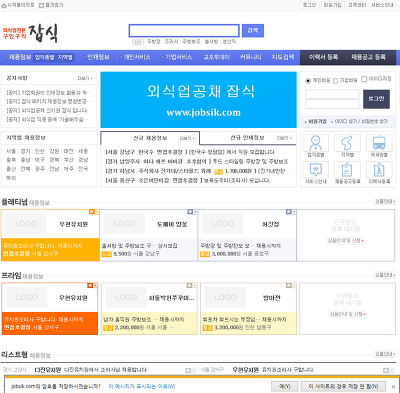Expand the 인재정보 navigation menu
This screenshot has width=400, height=393.
pos(96,57)
